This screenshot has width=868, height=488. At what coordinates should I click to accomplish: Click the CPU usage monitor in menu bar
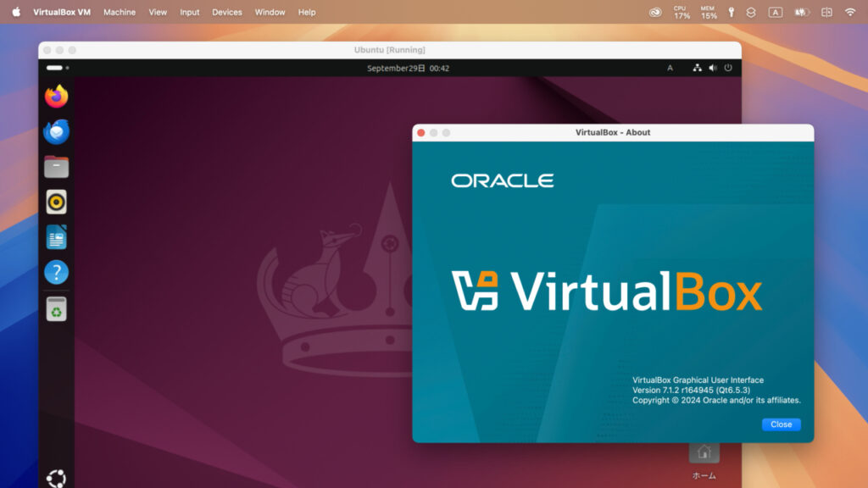(x=682, y=12)
